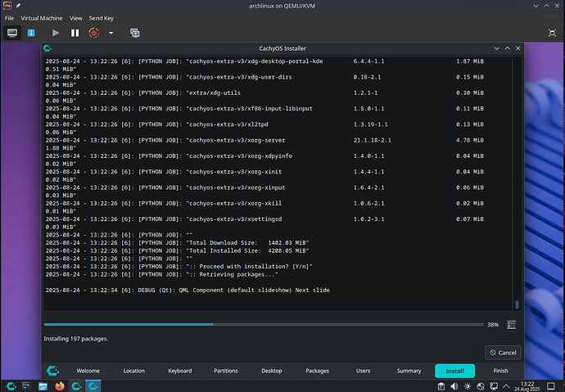Click the active CachyOS Installer taskbar entry
This screenshot has height=392, width=565.
click(93, 386)
